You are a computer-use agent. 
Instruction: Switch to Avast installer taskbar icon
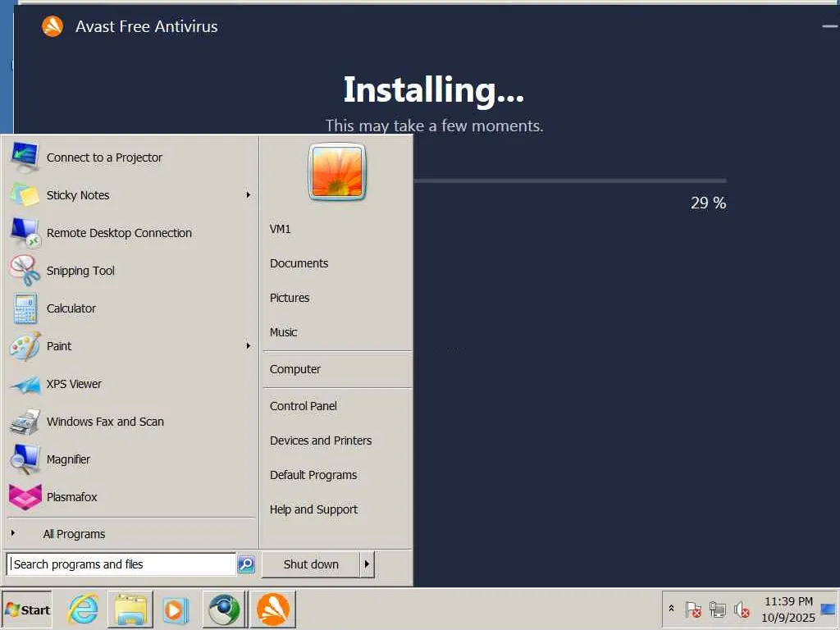272,609
